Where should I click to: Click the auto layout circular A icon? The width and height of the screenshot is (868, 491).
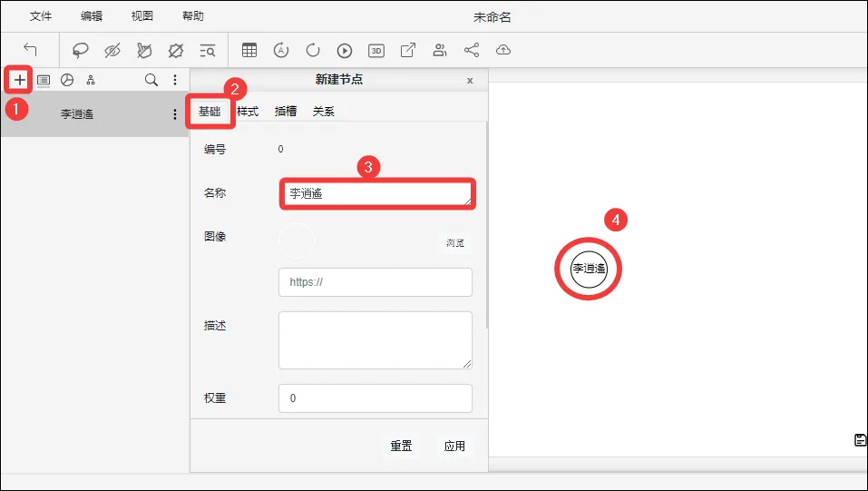pyautogui.click(x=281, y=50)
